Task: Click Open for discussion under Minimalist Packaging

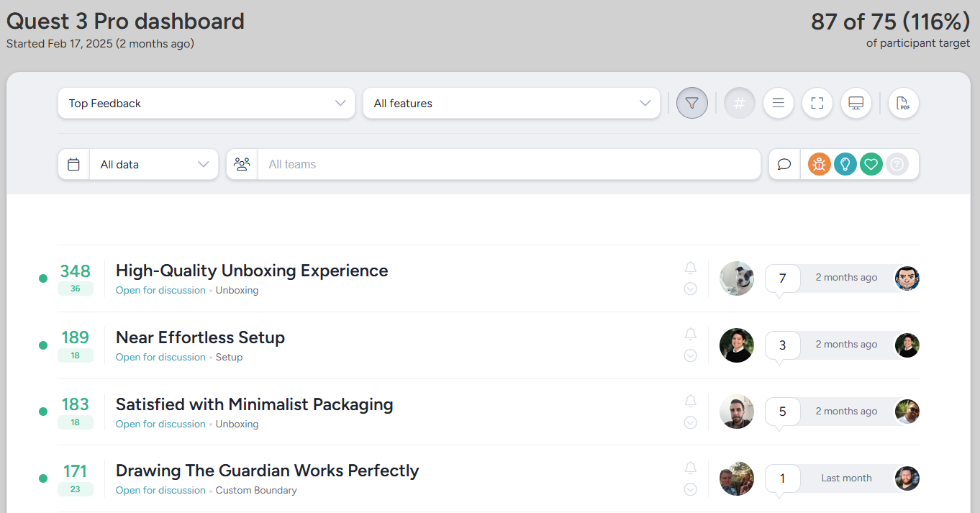Action: click(160, 425)
